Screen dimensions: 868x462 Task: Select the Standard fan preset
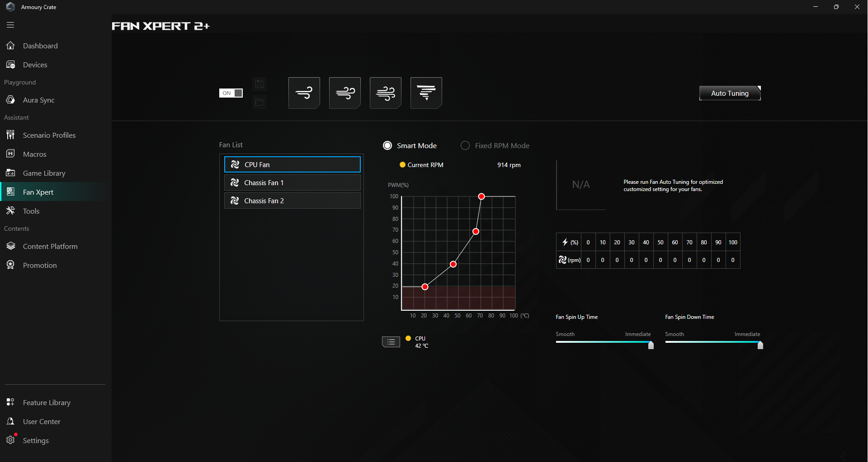[344, 93]
